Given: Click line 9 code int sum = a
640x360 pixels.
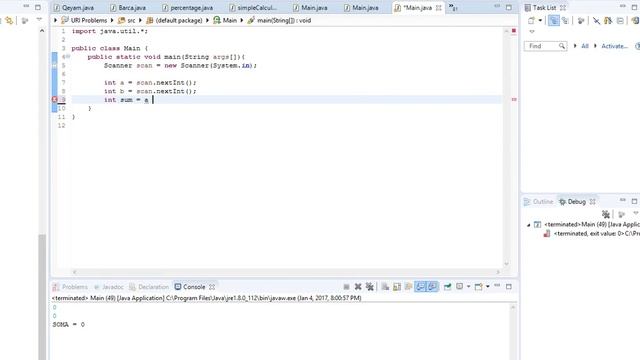Looking at the screenshot, I should pyautogui.click(x=126, y=100).
